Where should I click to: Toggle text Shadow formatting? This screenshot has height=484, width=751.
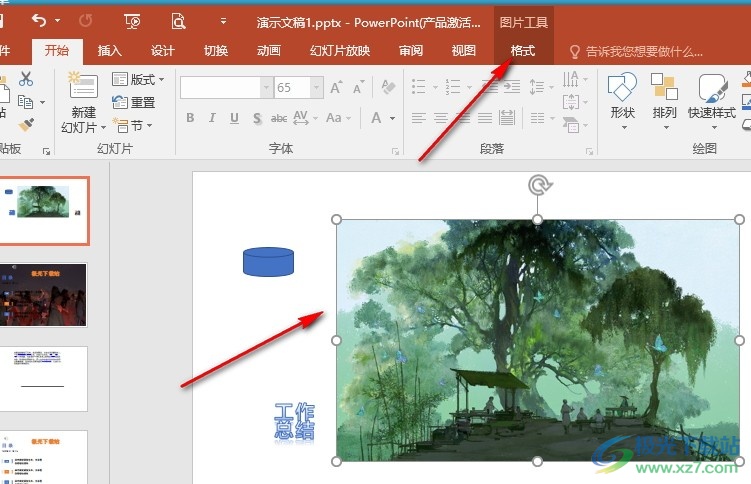pos(257,118)
